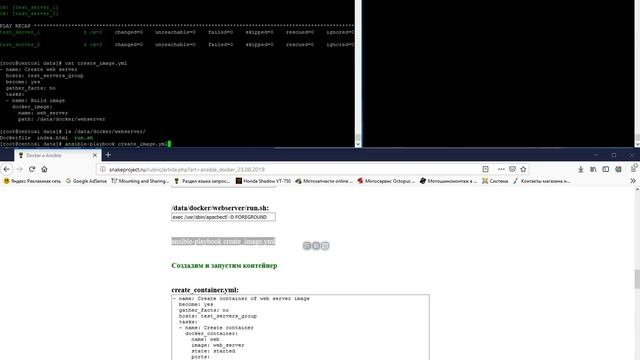Click highlighted 'ansible-playbook create_image.yml' text
This screenshot has height=360, width=640.
223,241
